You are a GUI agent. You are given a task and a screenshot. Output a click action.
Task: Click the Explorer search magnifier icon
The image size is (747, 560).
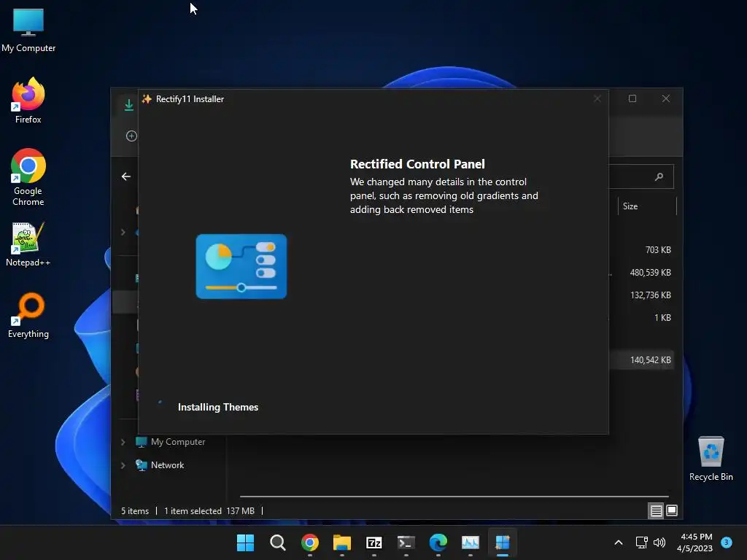(659, 176)
